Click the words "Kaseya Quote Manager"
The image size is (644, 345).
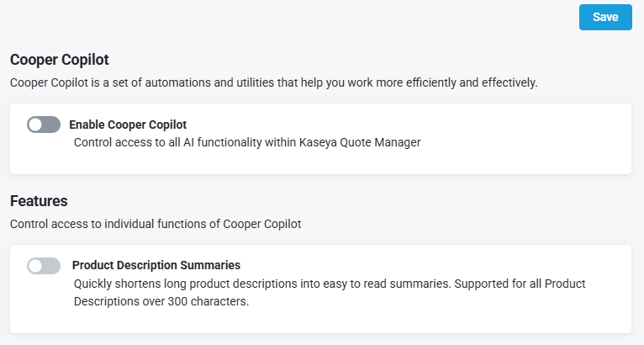click(362, 142)
